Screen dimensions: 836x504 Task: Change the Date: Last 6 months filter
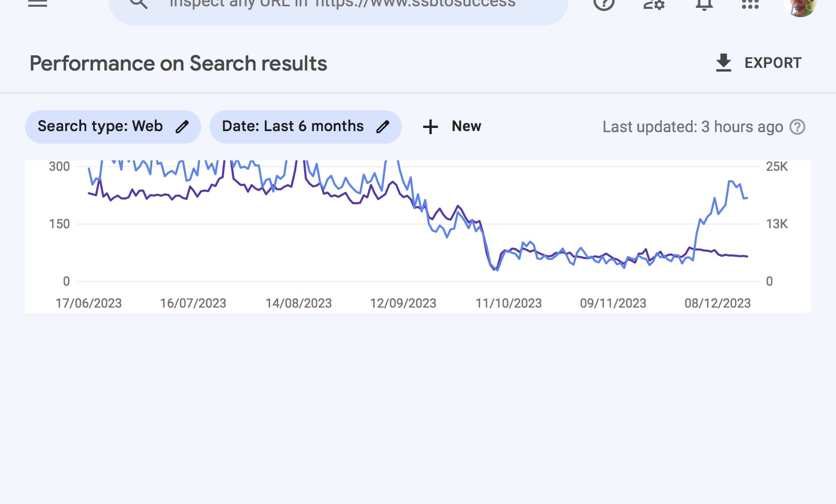click(305, 127)
